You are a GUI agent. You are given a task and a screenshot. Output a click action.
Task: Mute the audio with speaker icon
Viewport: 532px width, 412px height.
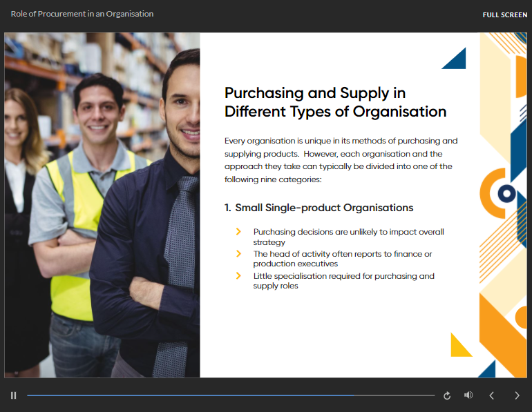coord(468,395)
